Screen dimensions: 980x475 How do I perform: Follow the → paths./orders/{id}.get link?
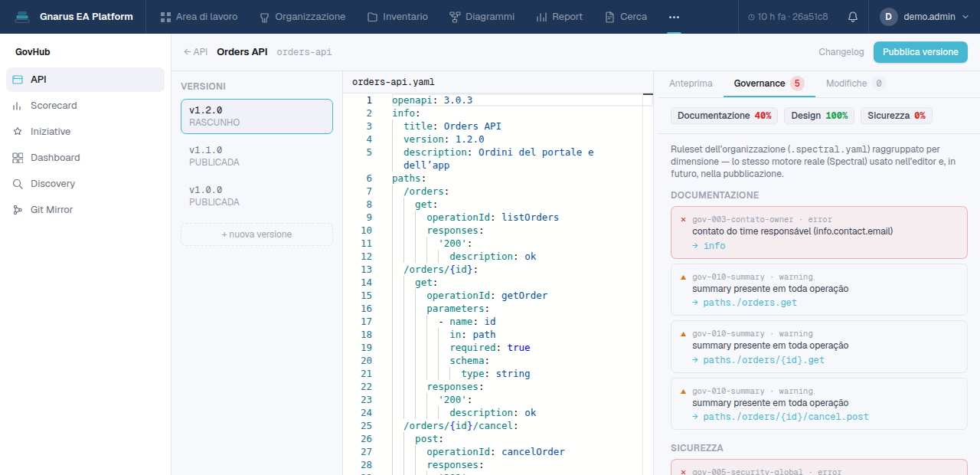click(758, 360)
